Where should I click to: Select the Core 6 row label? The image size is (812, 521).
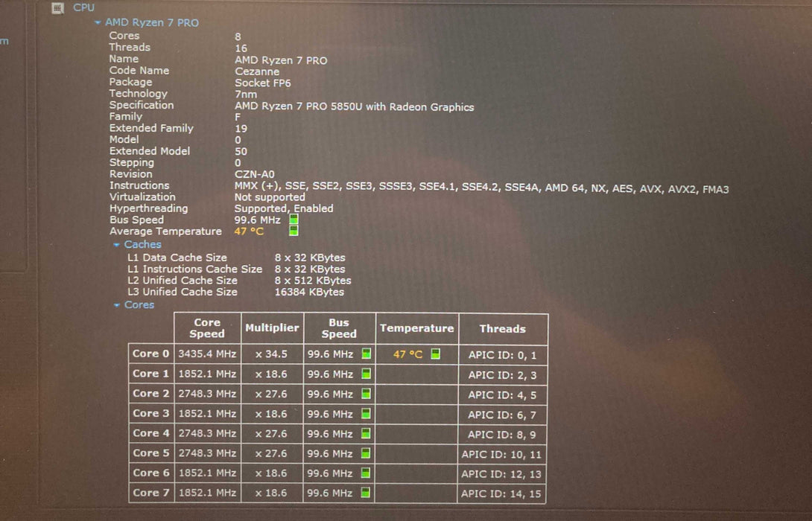150,473
